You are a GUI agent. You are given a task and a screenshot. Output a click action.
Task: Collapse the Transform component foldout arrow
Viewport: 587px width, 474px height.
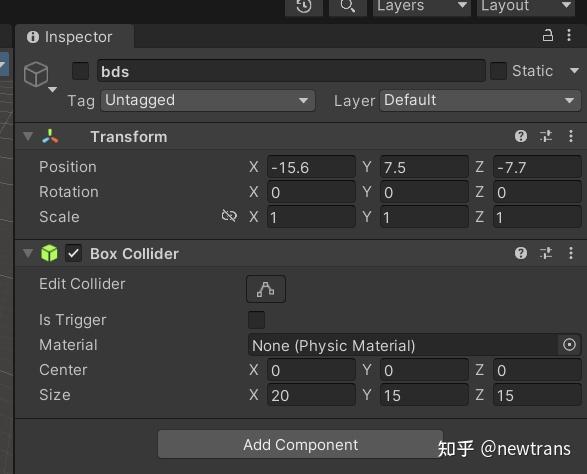pyautogui.click(x=28, y=136)
